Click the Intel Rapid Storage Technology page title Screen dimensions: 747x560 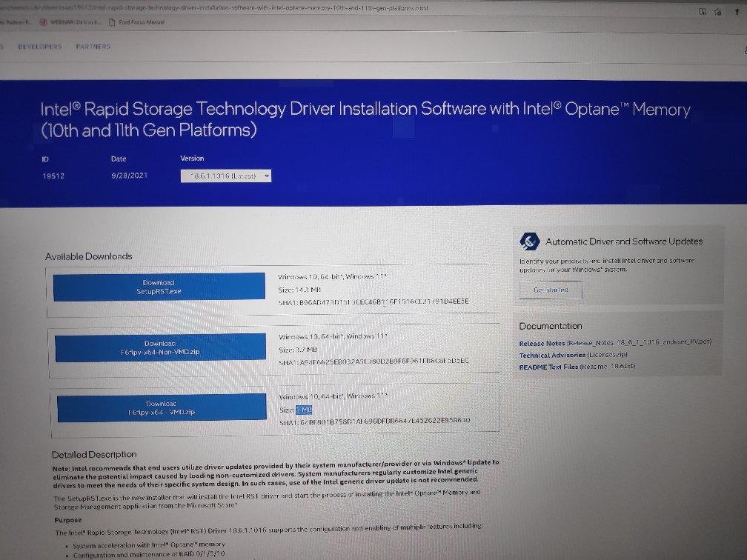(365, 119)
